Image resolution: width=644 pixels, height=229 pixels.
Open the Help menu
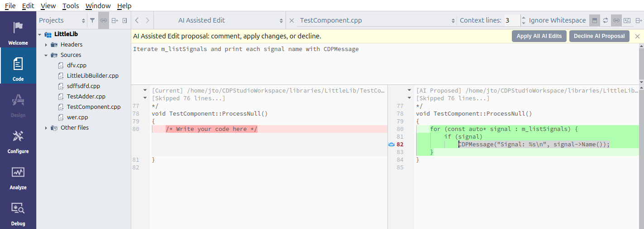click(124, 6)
